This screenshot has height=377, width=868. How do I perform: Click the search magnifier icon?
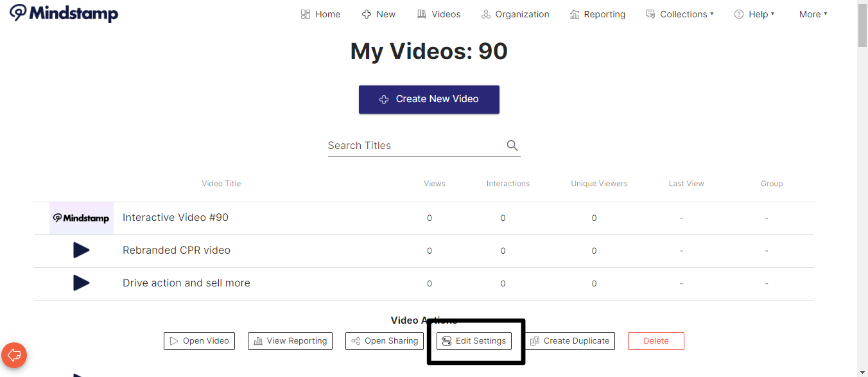coord(512,146)
